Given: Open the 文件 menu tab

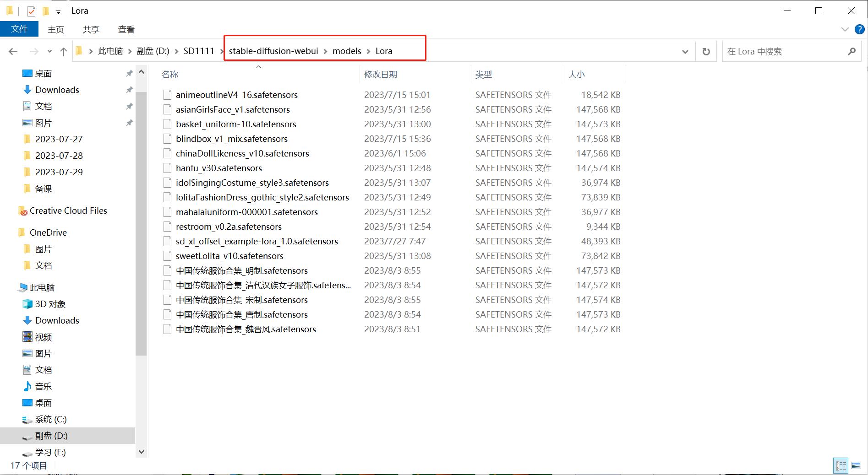Looking at the screenshot, I should 19,29.
